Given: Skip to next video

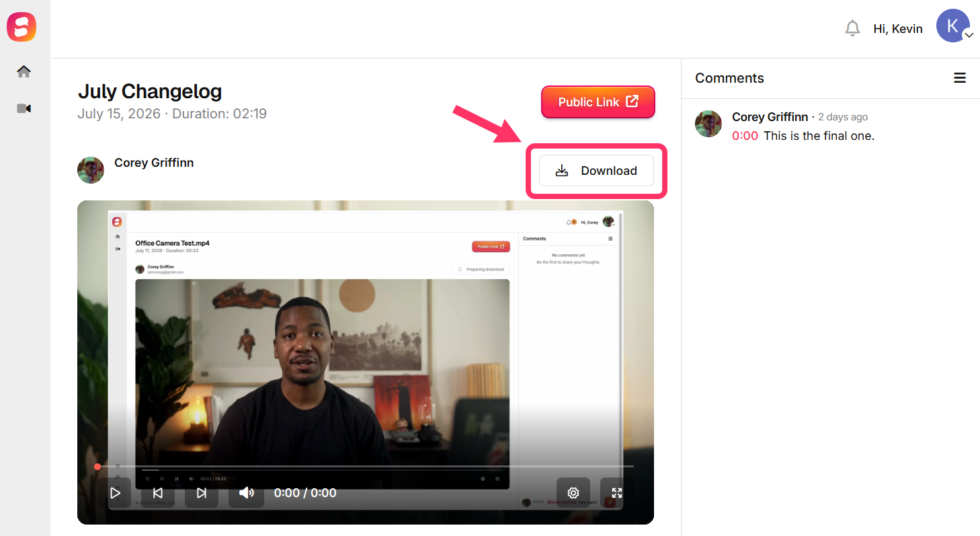Looking at the screenshot, I should [201, 493].
